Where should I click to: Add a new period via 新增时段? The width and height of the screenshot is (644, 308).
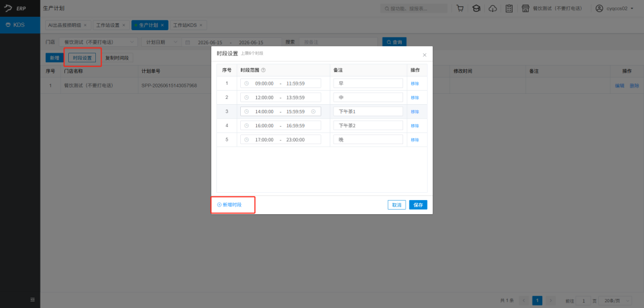click(229, 204)
